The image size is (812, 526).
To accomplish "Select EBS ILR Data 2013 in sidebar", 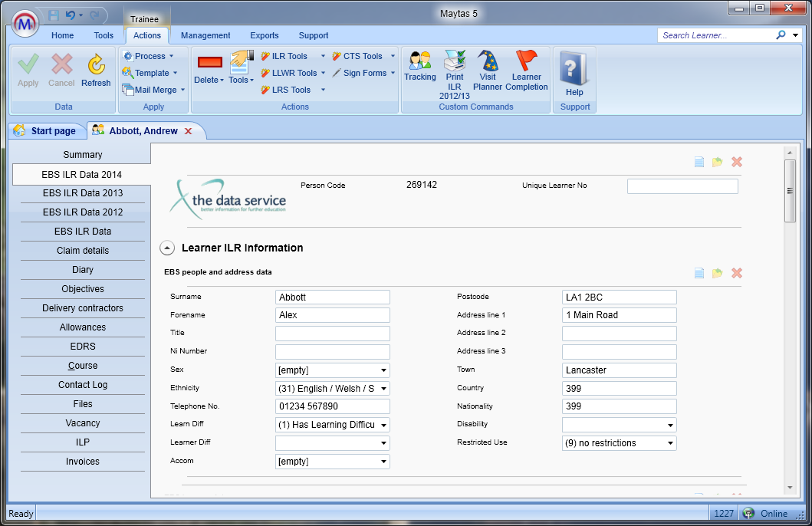I will click(82, 193).
